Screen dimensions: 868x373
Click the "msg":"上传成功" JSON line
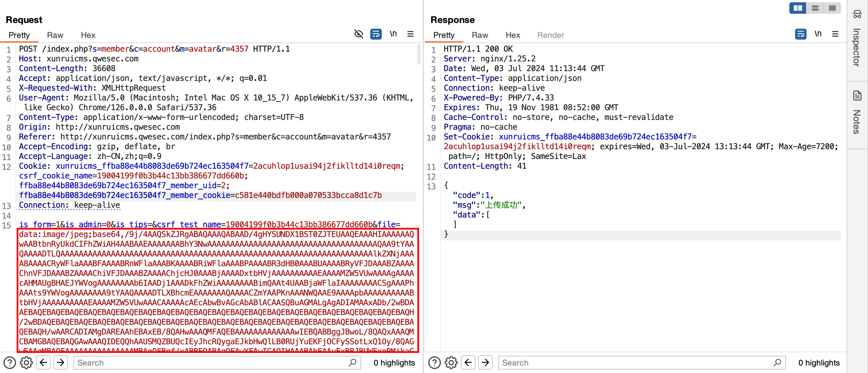(x=489, y=205)
